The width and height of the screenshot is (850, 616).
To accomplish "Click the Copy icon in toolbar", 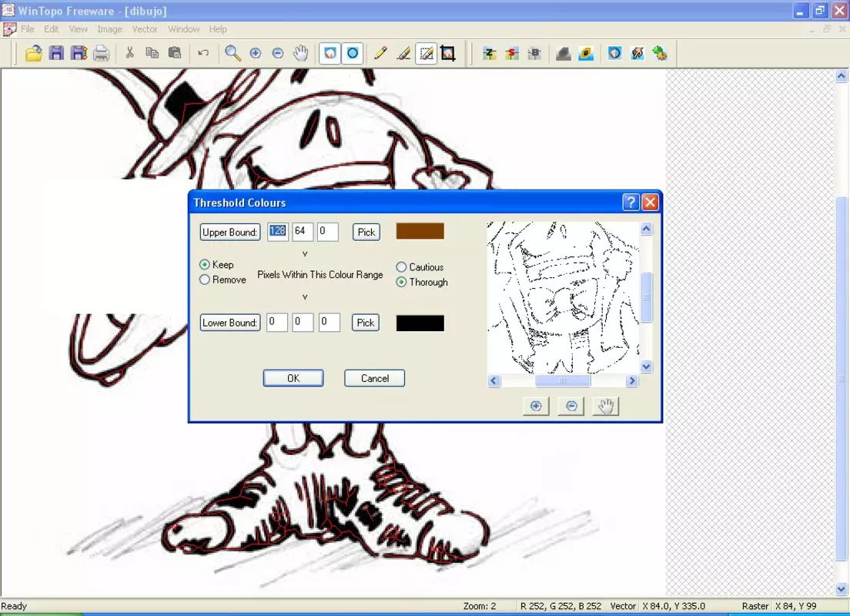I will tap(152, 53).
